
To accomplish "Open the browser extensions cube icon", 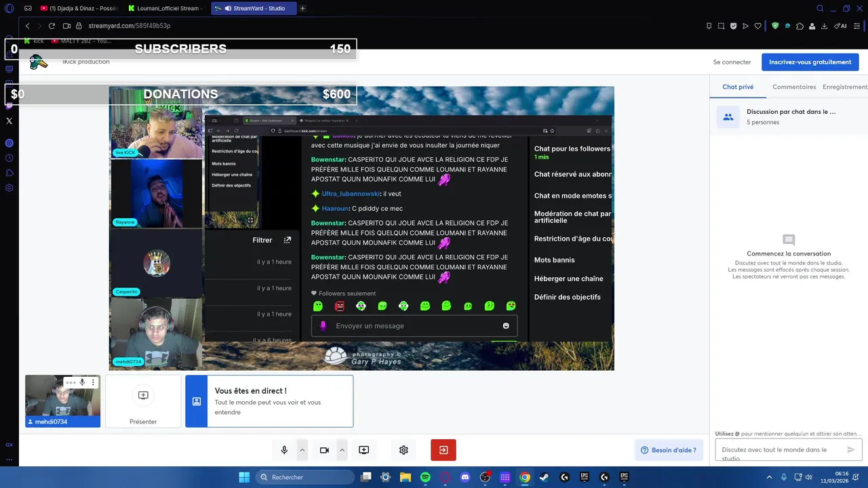I will [x=800, y=26].
